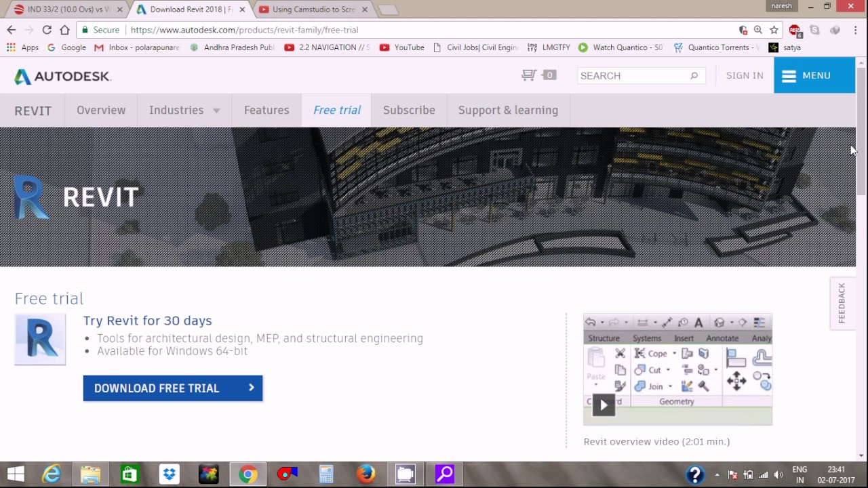Screen dimensions: 868x488
Task: Open the Google bookmark
Action: tap(66, 47)
